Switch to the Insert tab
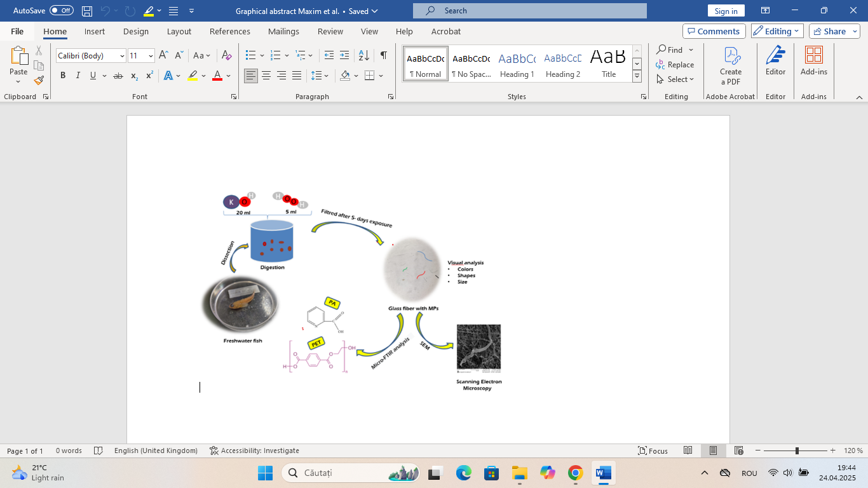The image size is (868, 488). tap(95, 31)
